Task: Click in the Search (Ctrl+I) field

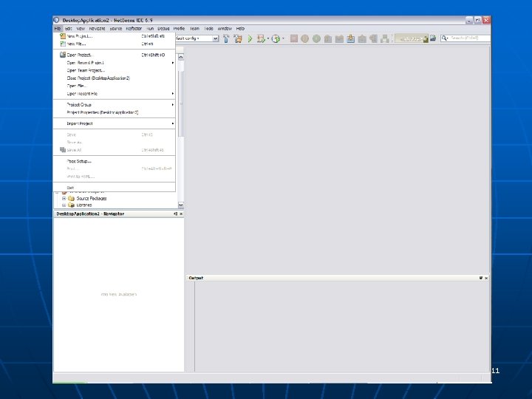Action: click(470, 38)
